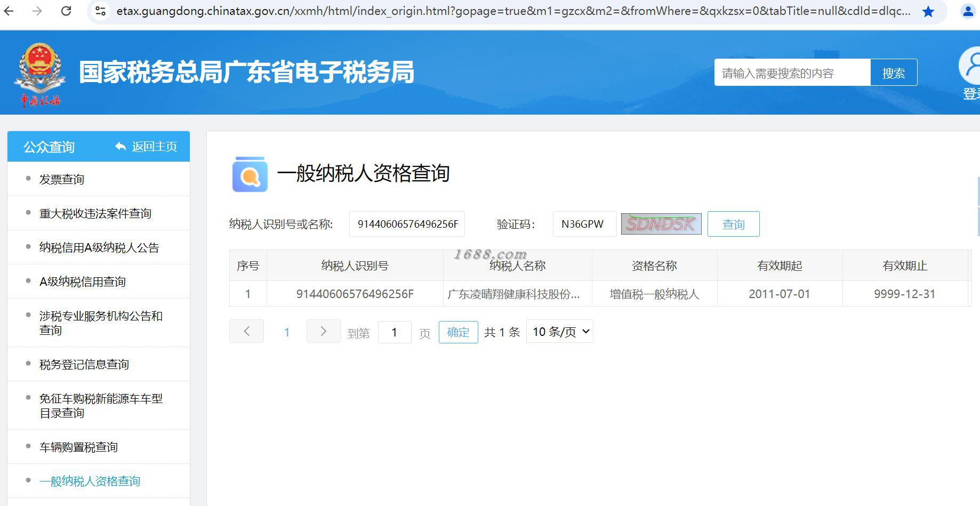The width and height of the screenshot is (980, 506).
Task: Click the 返回主页 link
Action: point(155,147)
